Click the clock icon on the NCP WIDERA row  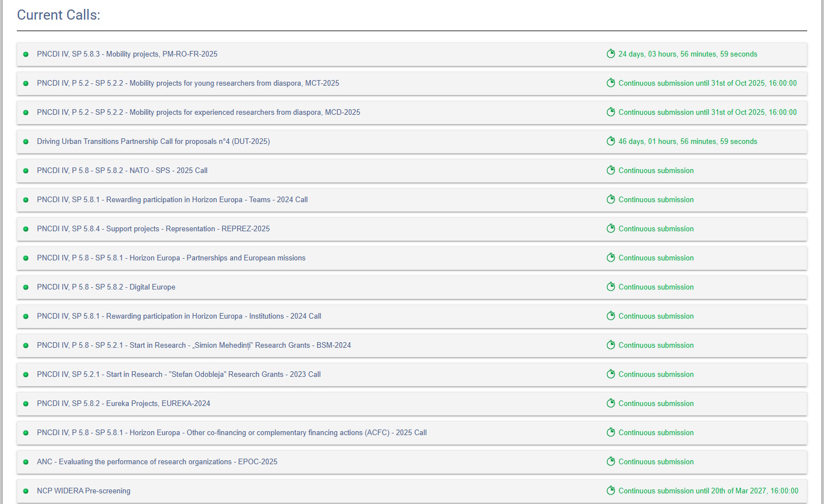(611, 491)
